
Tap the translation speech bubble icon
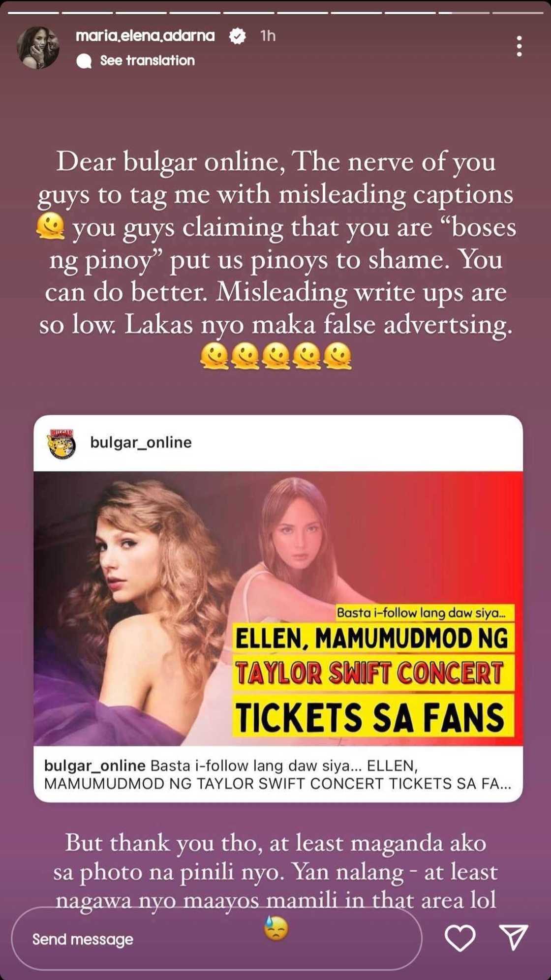tap(84, 61)
